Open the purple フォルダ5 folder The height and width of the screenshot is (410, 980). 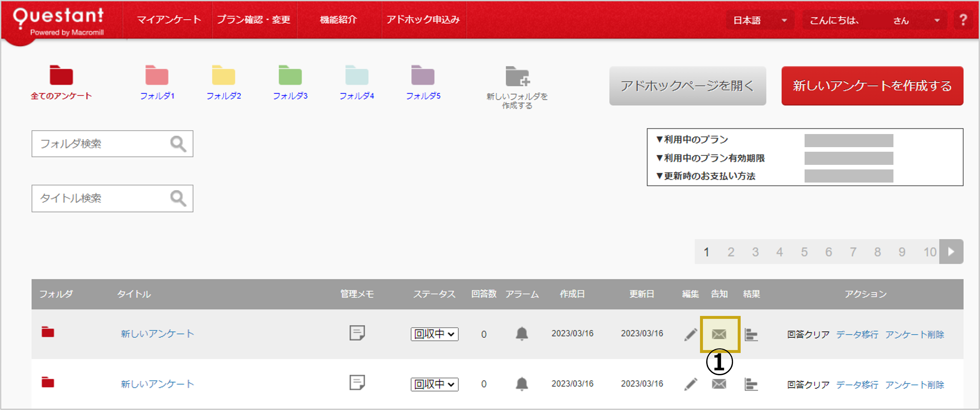coord(423,75)
